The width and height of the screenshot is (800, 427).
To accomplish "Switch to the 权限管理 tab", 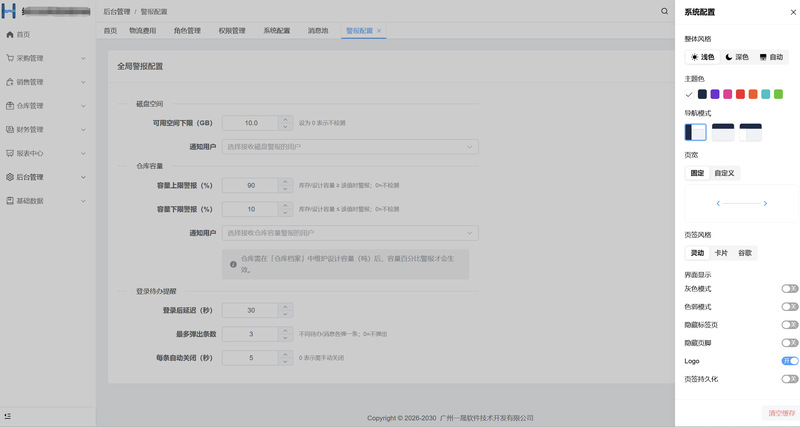I will (x=232, y=31).
